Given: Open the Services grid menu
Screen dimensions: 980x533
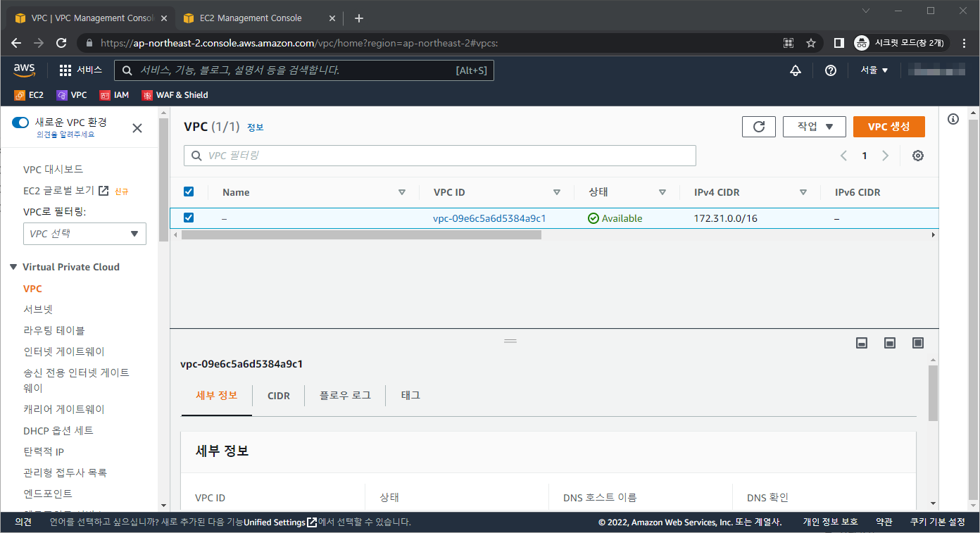Looking at the screenshot, I should (80, 70).
